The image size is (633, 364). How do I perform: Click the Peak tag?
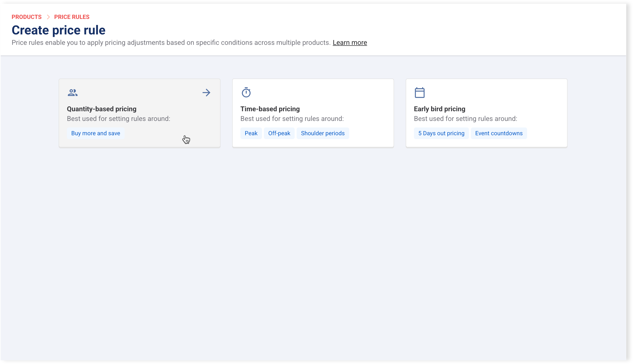tap(251, 133)
